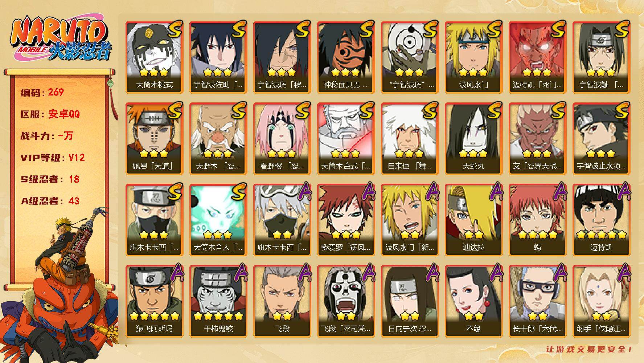Select the 大蛇丸 ninja portrait
Viewport: 644px width, 363px height.
(473, 139)
